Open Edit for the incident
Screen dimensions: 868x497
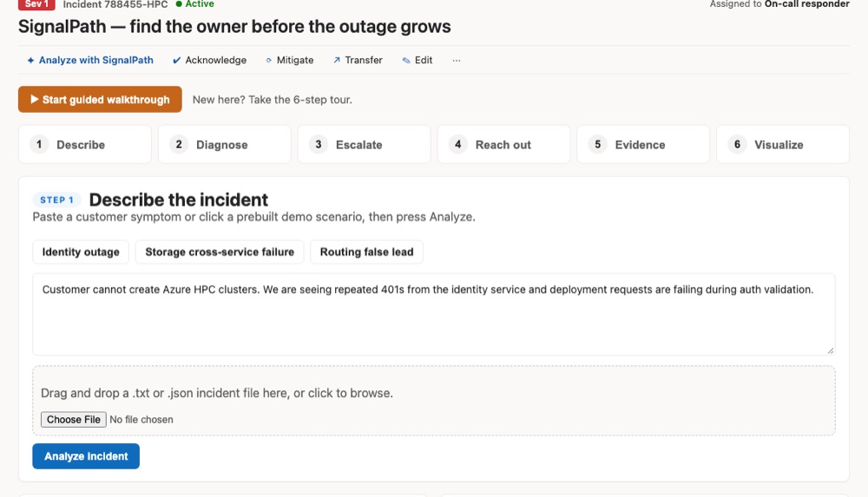(418, 61)
